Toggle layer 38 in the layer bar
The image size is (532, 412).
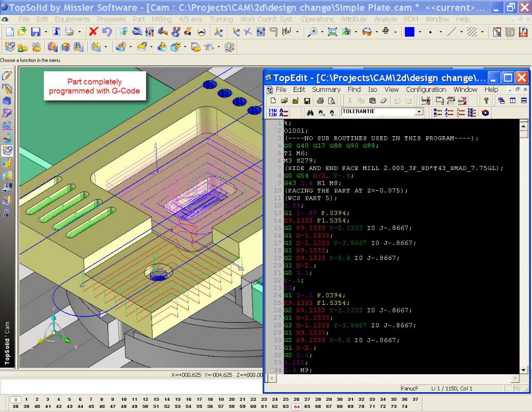click(x=16, y=406)
